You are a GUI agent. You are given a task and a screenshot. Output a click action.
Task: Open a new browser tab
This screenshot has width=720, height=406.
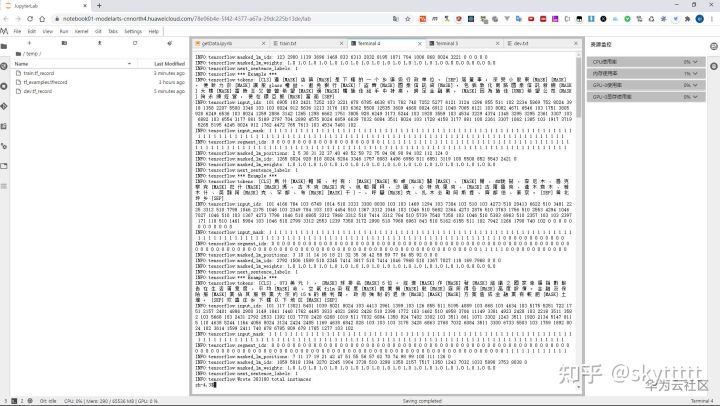click(99, 6)
